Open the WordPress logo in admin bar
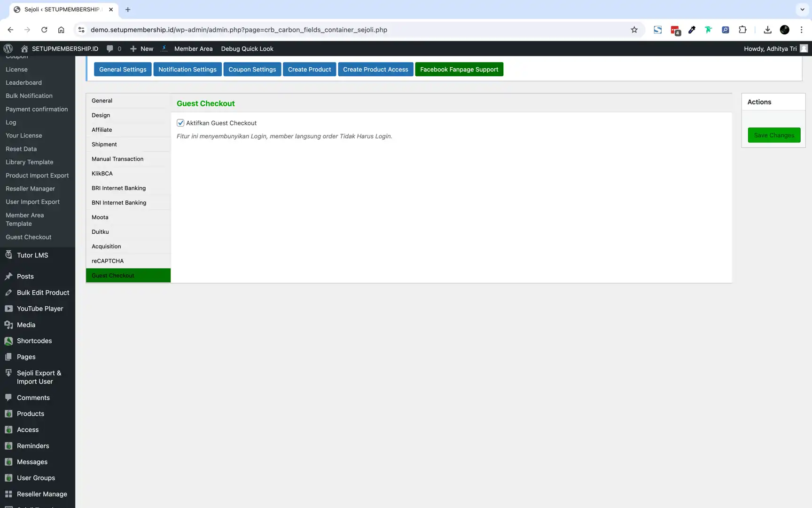This screenshot has height=508, width=812. coord(8,48)
